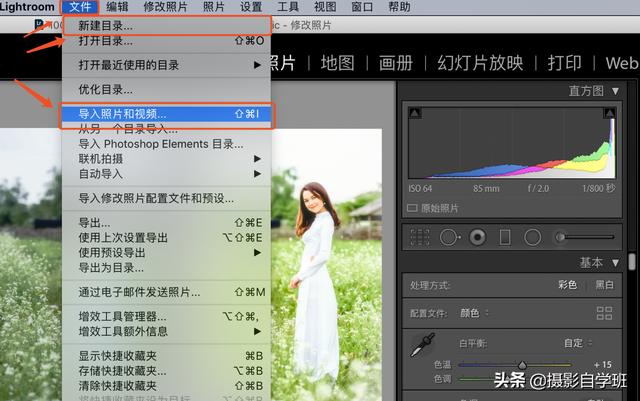Open the 编辑 menu

[117, 7]
